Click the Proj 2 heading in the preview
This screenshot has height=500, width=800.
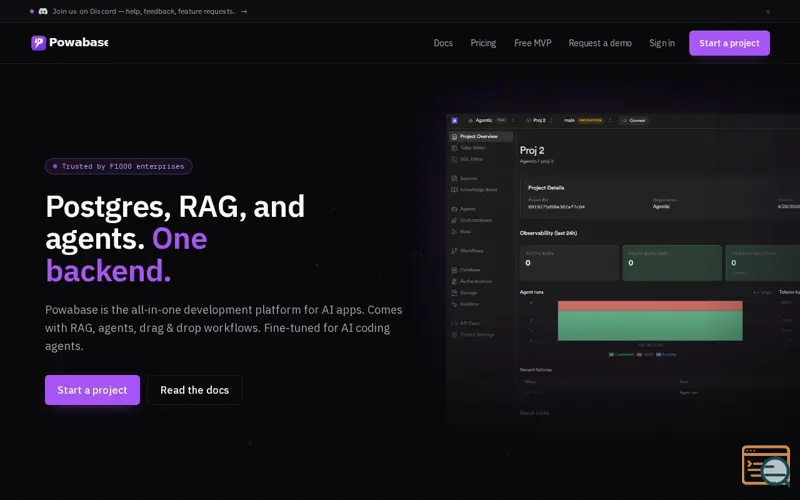coord(532,151)
